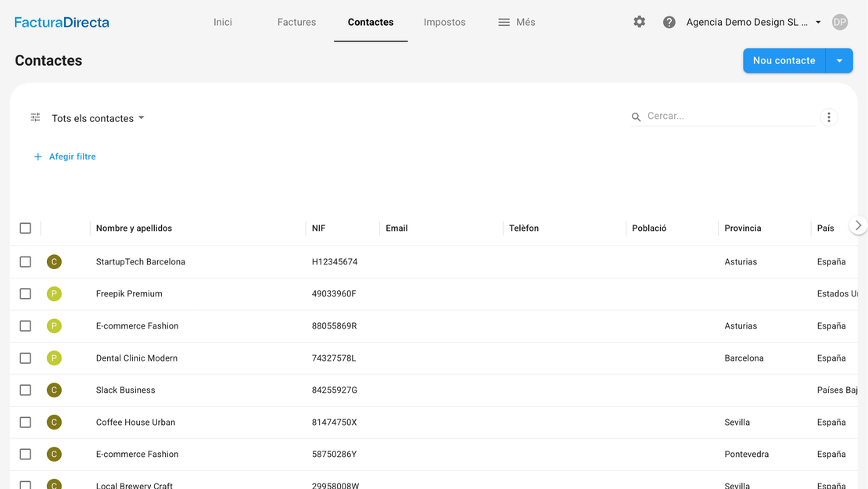Open the settings gear icon
The image size is (868, 489).
pos(640,22)
